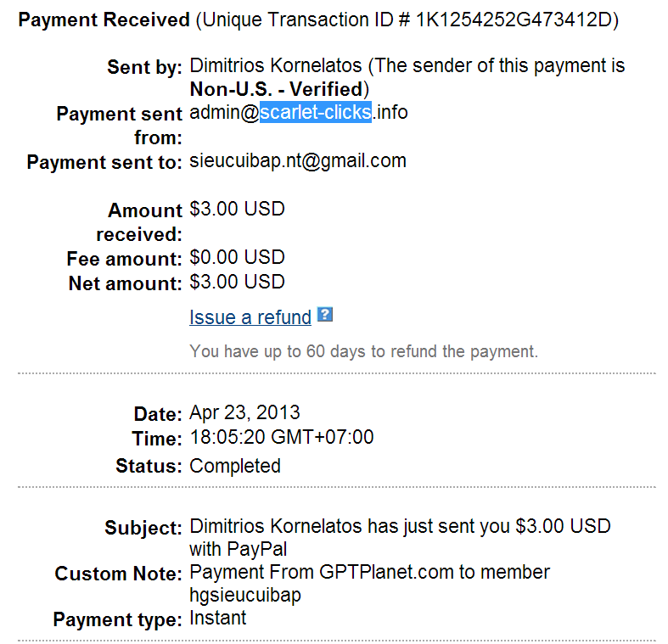This screenshot has height=644, width=668.
Task: Click the Instant payment type value
Action: point(218,618)
